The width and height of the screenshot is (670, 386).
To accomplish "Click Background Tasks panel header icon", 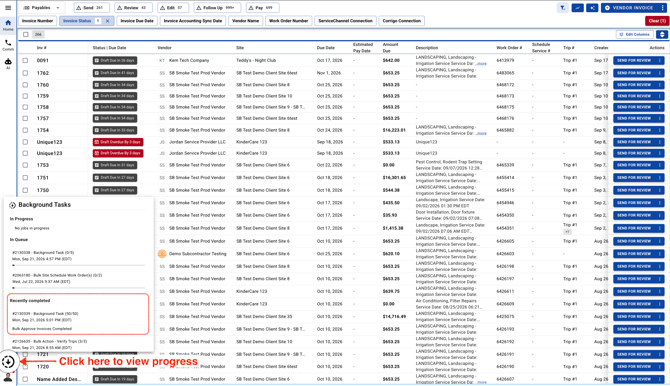I will [12, 205].
